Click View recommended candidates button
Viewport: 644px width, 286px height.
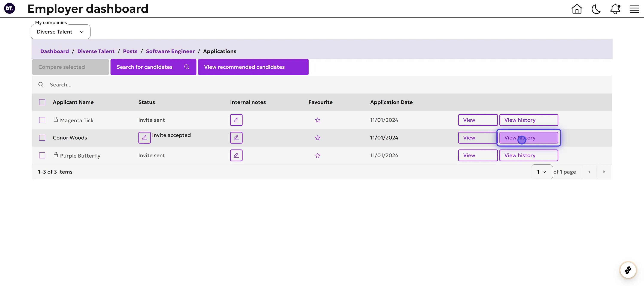[253, 67]
